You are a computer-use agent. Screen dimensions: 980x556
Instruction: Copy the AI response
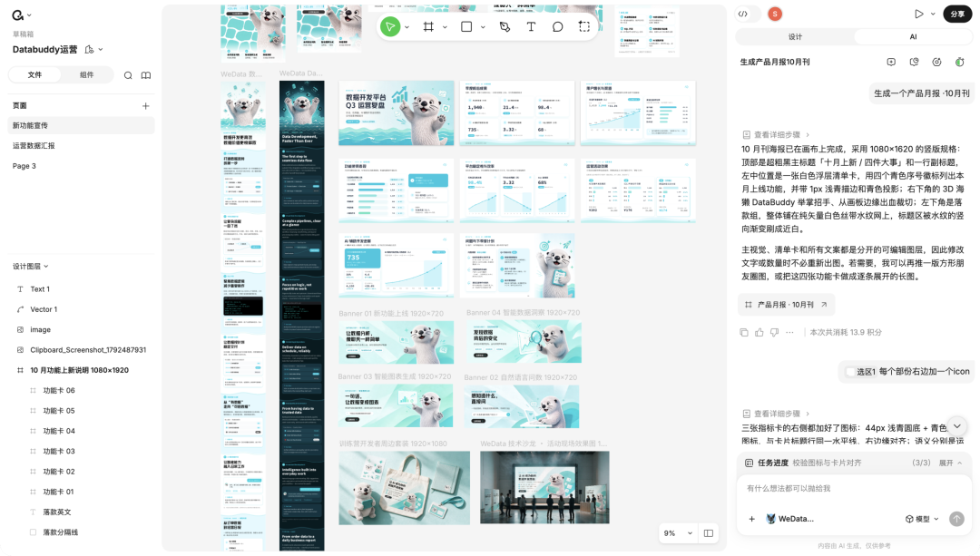[x=744, y=332]
